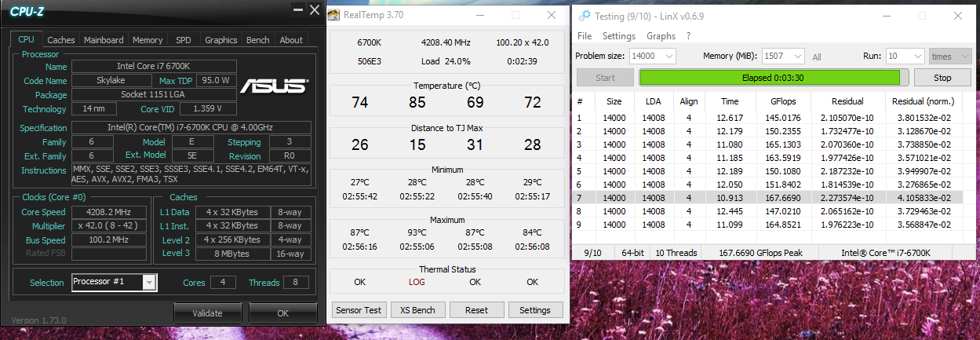
Task: Click the RealTemp title bar app icon
Action: [335, 15]
